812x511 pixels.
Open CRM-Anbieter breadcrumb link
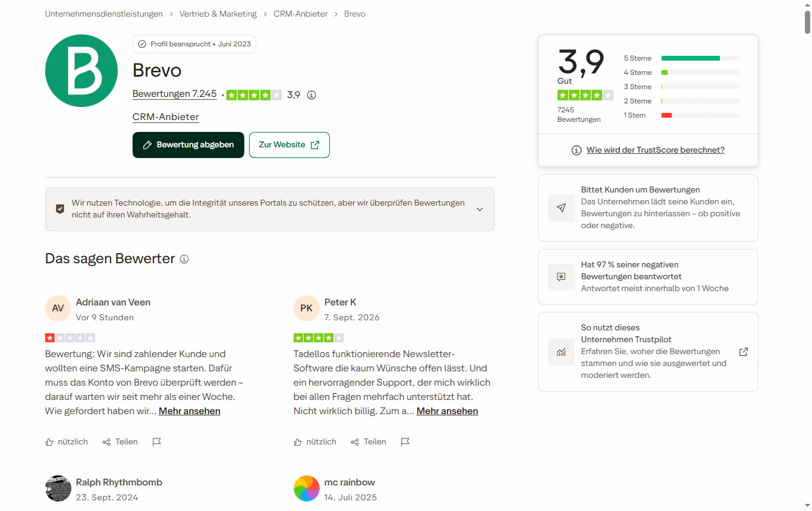click(x=300, y=14)
